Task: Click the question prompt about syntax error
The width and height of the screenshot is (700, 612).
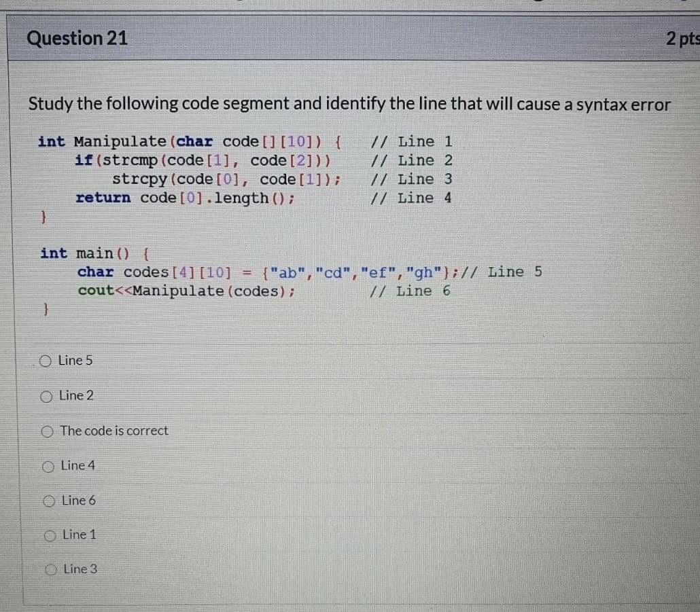Action: (349, 105)
